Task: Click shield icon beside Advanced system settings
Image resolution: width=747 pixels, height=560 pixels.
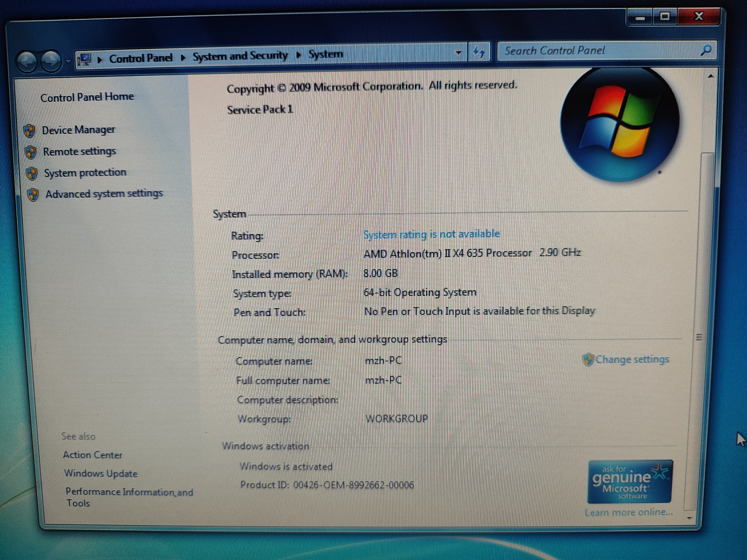Action: 33,195
